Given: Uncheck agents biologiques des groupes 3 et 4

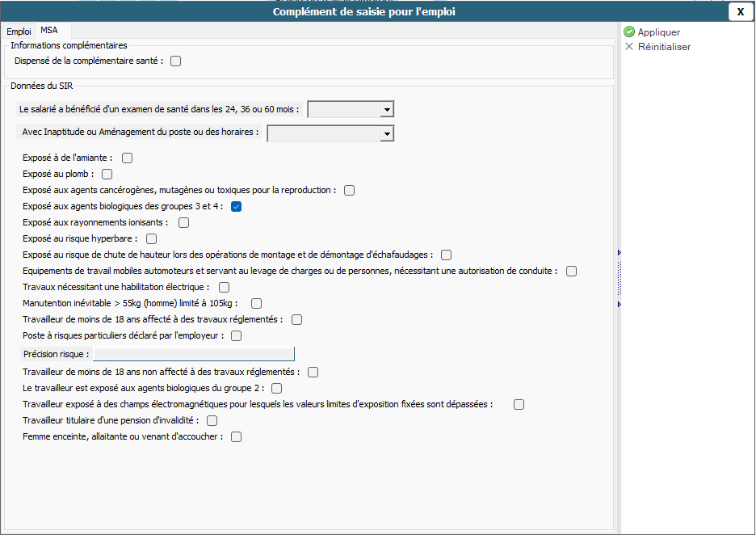Looking at the screenshot, I should tap(236, 206).
